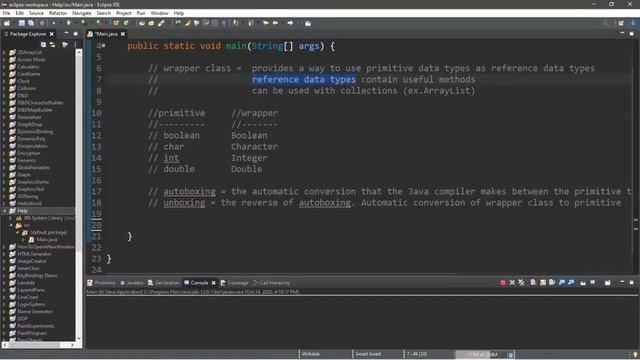
Task: Switch to the Call Hierarchy tab
Action: click(x=271, y=282)
